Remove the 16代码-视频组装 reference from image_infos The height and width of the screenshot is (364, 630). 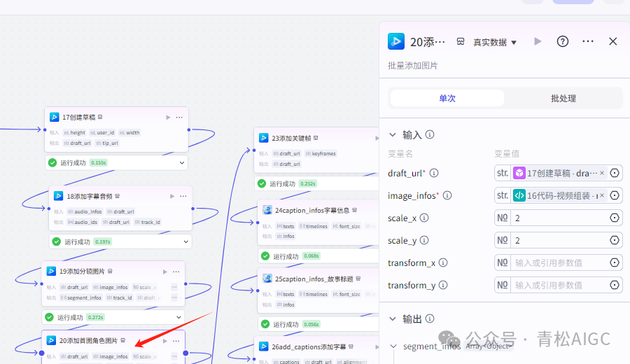coord(602,195)
